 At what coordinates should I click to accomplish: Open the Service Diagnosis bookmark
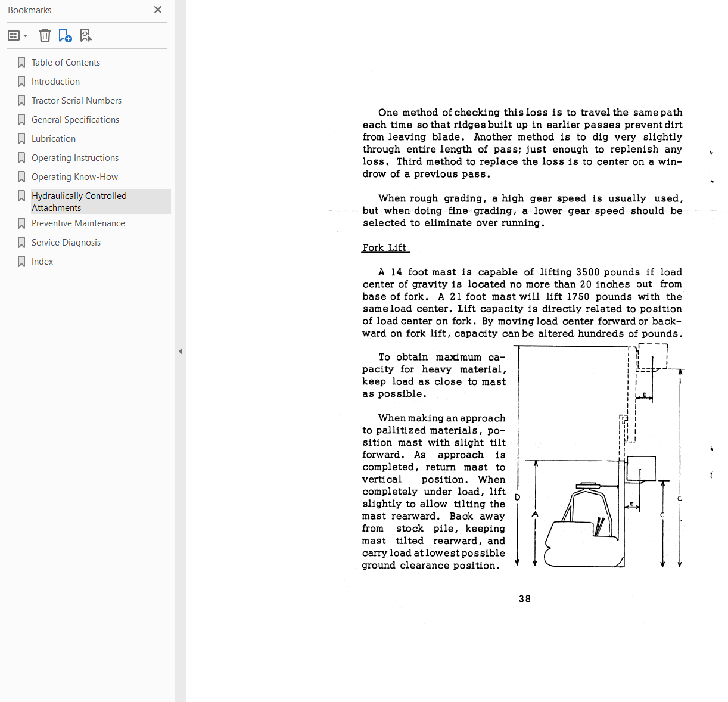[66, 243]
